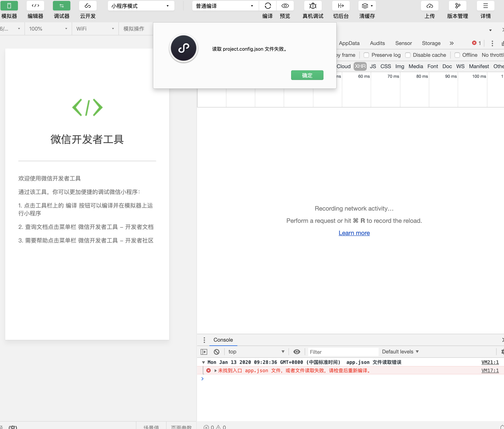
Task: Start real device debugging (真机调试)
Action: 313,6
